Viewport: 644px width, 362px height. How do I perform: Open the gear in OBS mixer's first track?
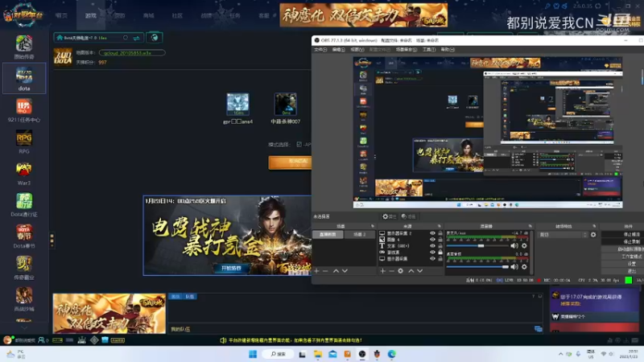[x=524, y=246]
